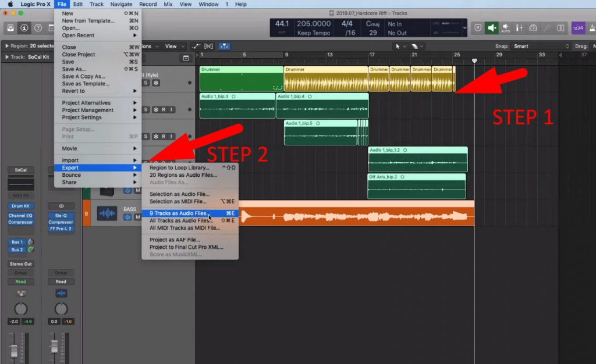The width and height of the screenshot is (596, 364).
Task: Toggle the Inspector info icon
Action: [x=24, y=27]
